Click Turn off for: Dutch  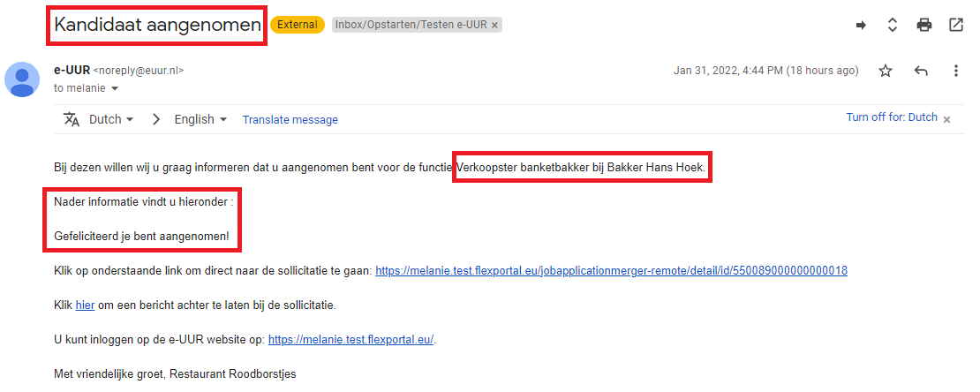(892, 117)
